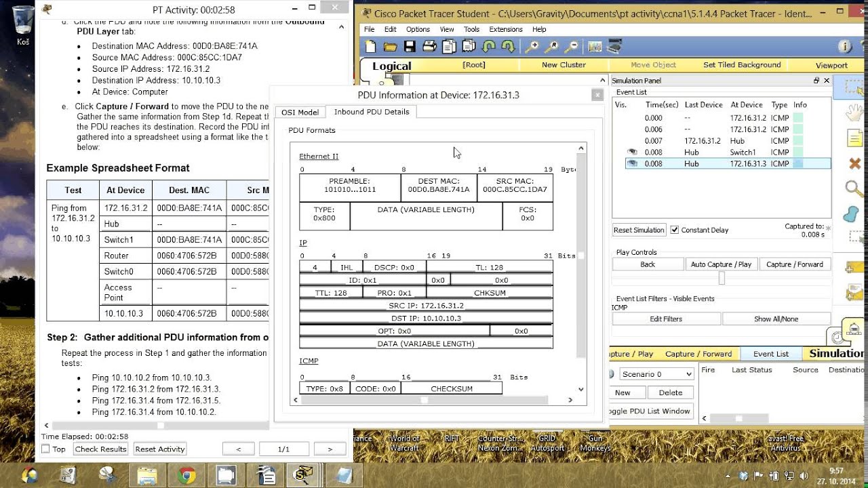Switch to the Simulation mode tab
The image size is (868, 488).
(x=835, y=353)
